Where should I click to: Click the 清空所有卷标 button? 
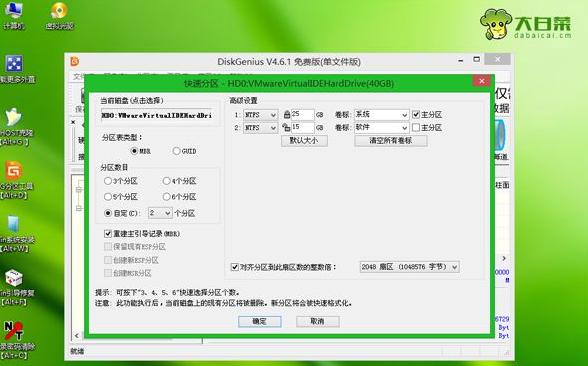pos(390,141)
